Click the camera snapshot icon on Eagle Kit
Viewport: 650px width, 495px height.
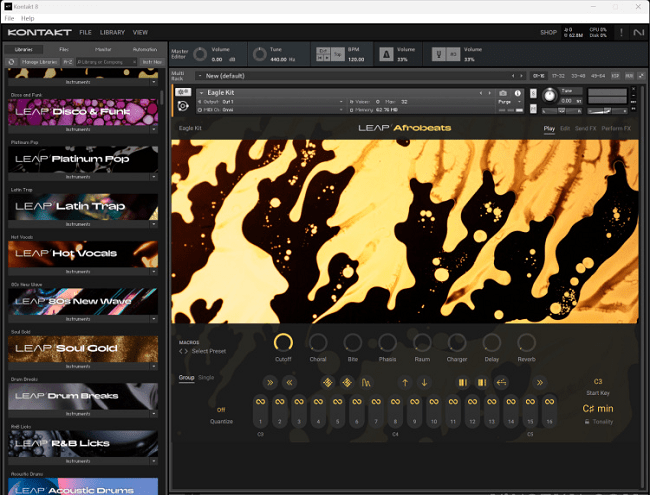(503, 93)
